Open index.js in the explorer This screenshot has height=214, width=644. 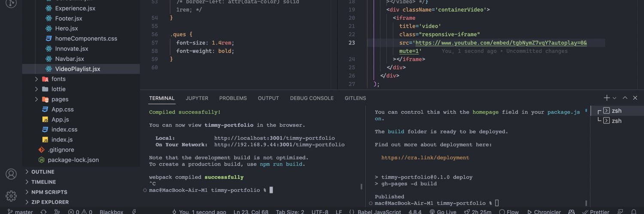(x=81, y=139)
